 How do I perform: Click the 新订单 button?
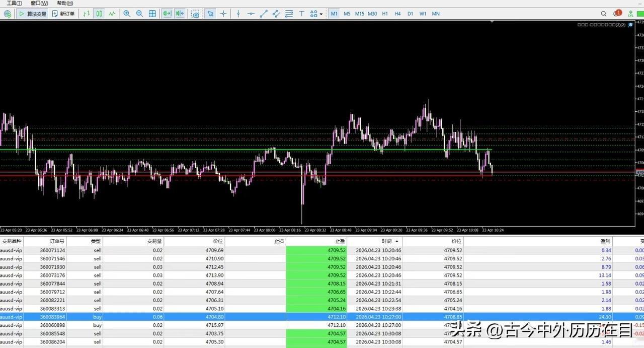pos(63,14)
